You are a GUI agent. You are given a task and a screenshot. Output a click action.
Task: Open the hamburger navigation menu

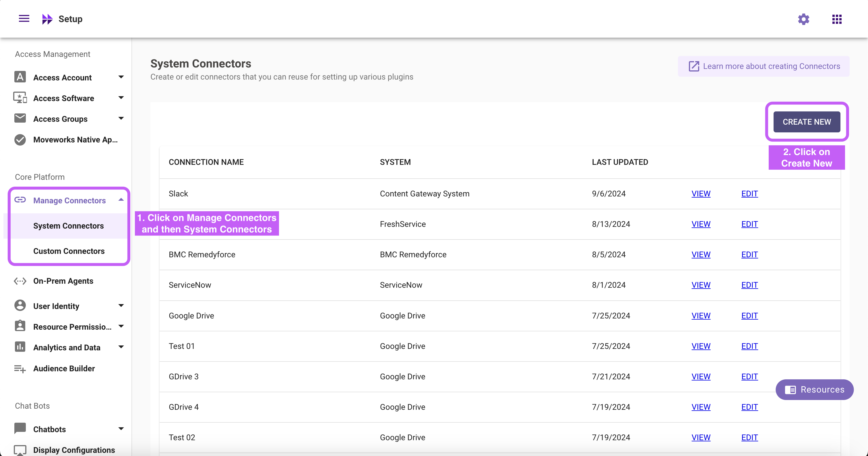(x=24, y=19)
